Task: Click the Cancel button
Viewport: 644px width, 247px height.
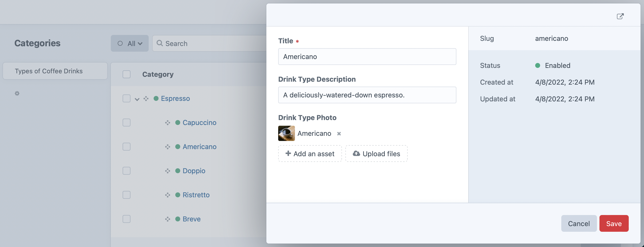Action: tap(579, 223)
